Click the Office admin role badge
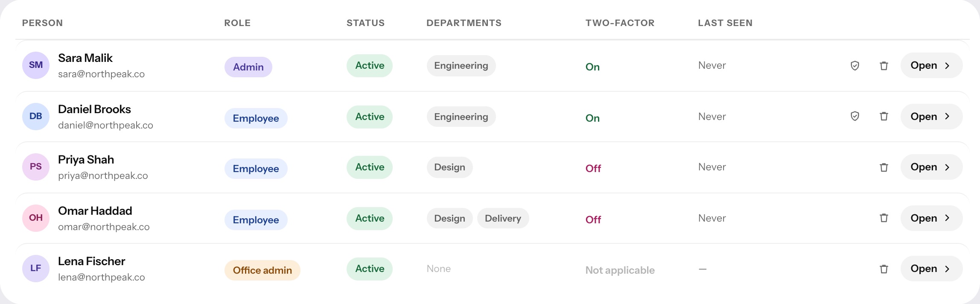The image size is (980, 304). [x=262, y=270]
